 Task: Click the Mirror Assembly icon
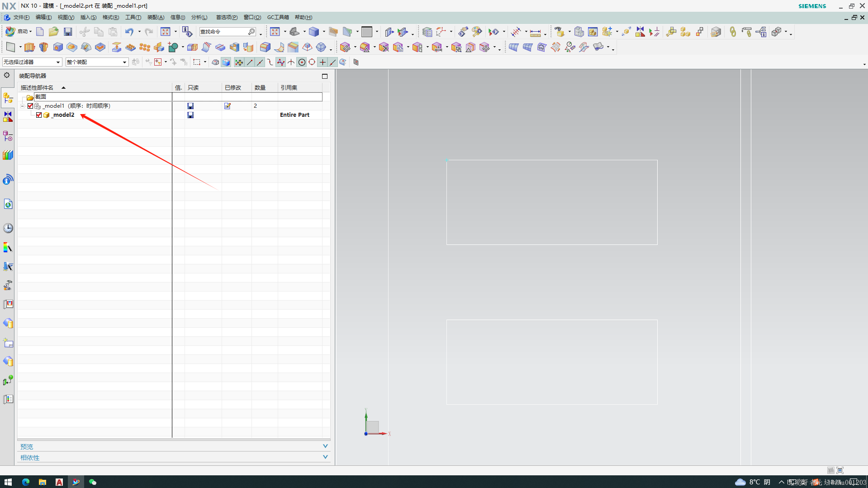click(640, 32)
